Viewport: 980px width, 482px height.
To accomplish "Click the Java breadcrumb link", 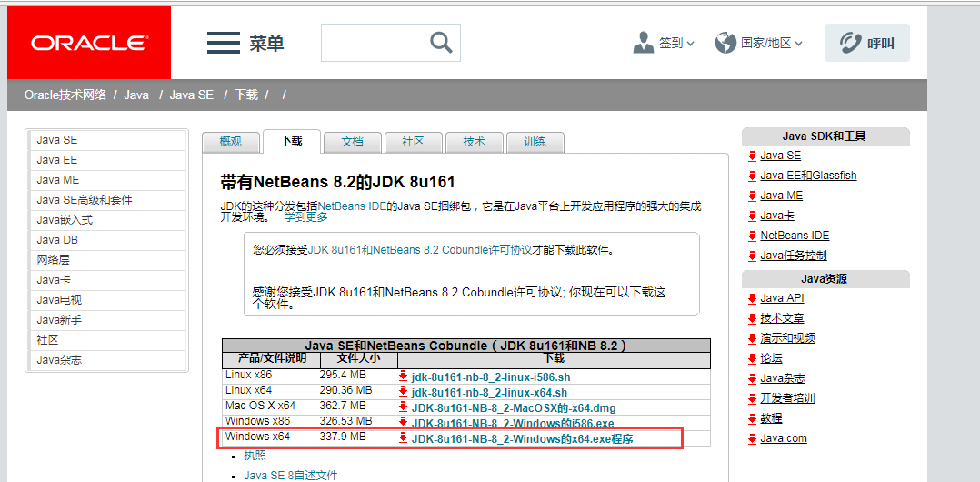I will [136, 95].
